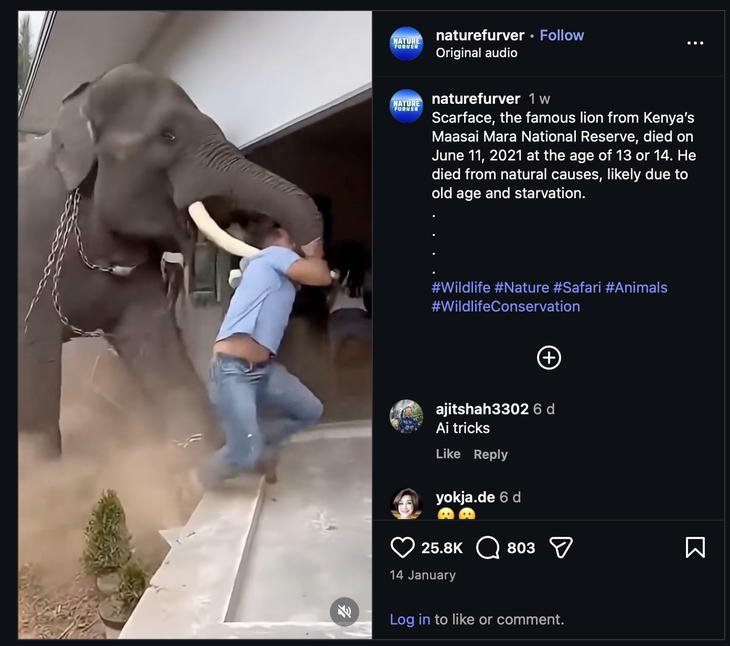Open yokja.de username link

click(x=465, y=497)
